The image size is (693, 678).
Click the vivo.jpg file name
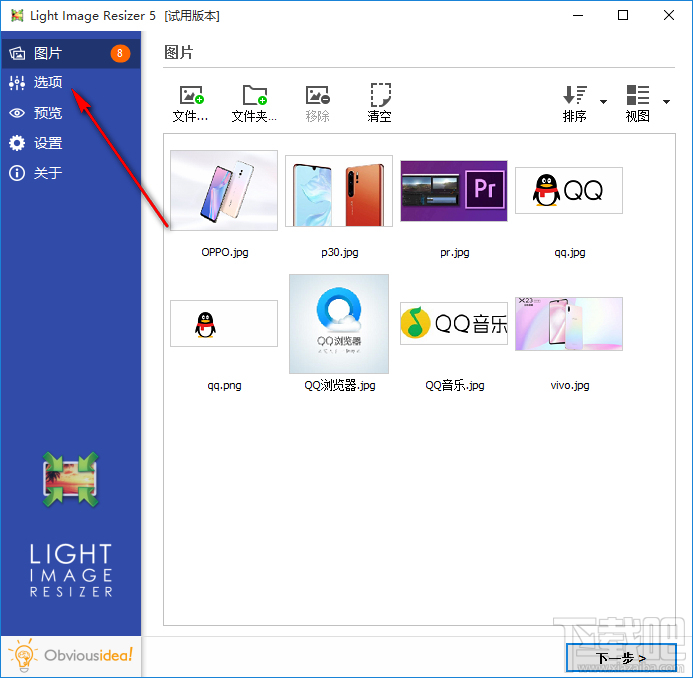570,385
